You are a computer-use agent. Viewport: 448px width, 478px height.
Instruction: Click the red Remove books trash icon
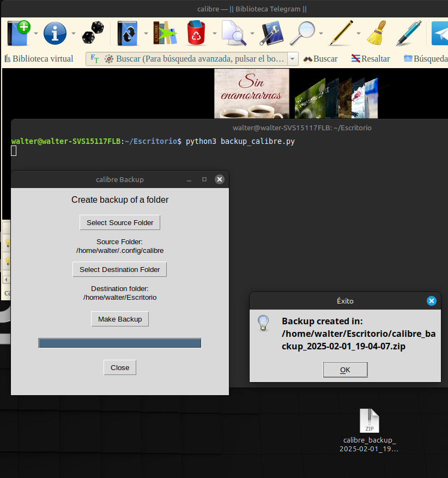196,33
